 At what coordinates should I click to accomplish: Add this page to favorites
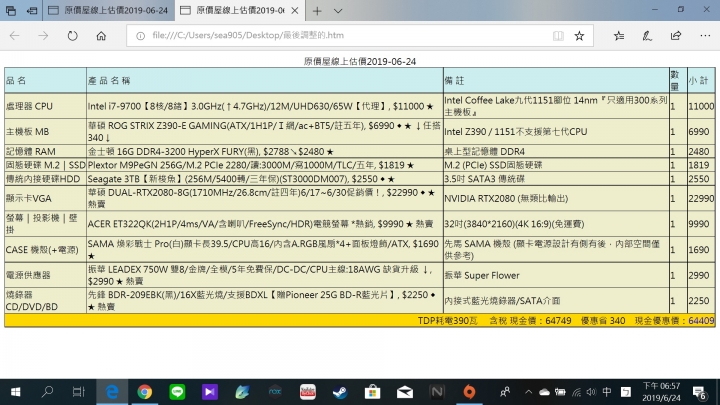579,36
